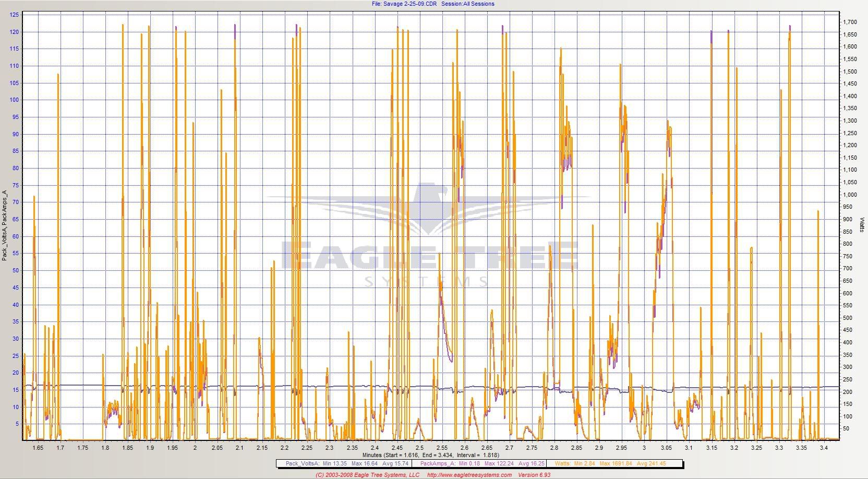
Task: Click the 25 tick on the left axis
Action: pyautogui.click(x=16, y=356)
